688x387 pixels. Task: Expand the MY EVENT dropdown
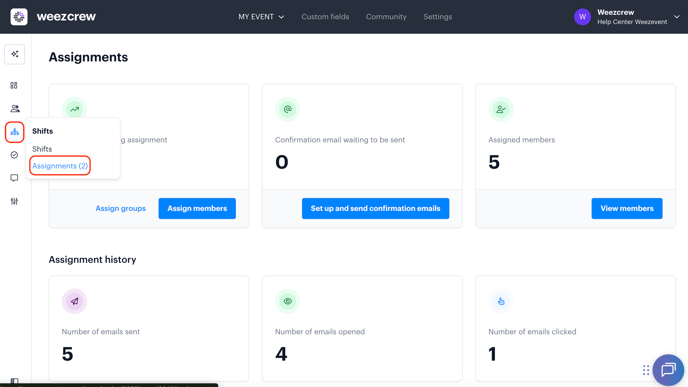pos(261,17)
